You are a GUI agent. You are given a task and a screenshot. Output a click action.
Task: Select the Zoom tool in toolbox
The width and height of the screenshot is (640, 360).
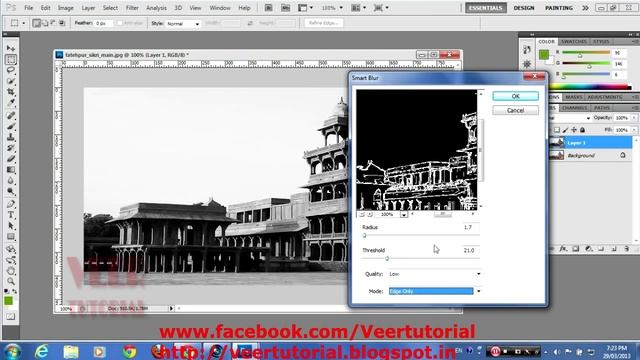tap(11, 281)
